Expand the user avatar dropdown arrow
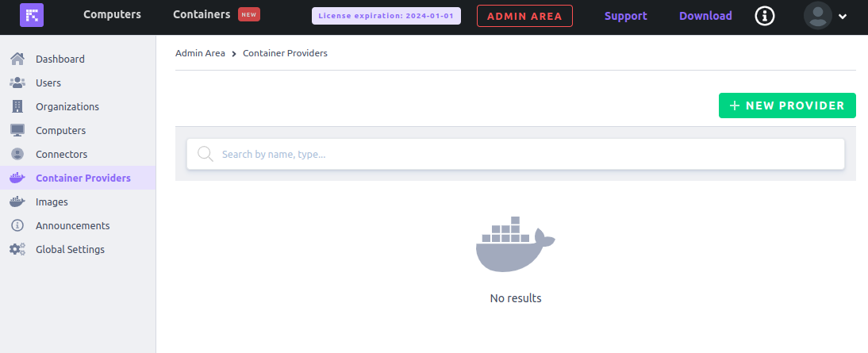 tap(843, 17)
